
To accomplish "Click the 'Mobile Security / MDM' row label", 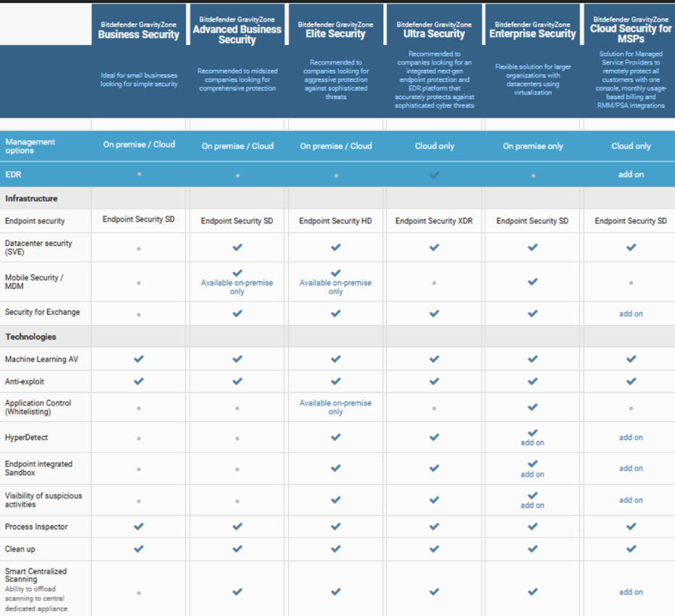I will (x=33, y=282).
